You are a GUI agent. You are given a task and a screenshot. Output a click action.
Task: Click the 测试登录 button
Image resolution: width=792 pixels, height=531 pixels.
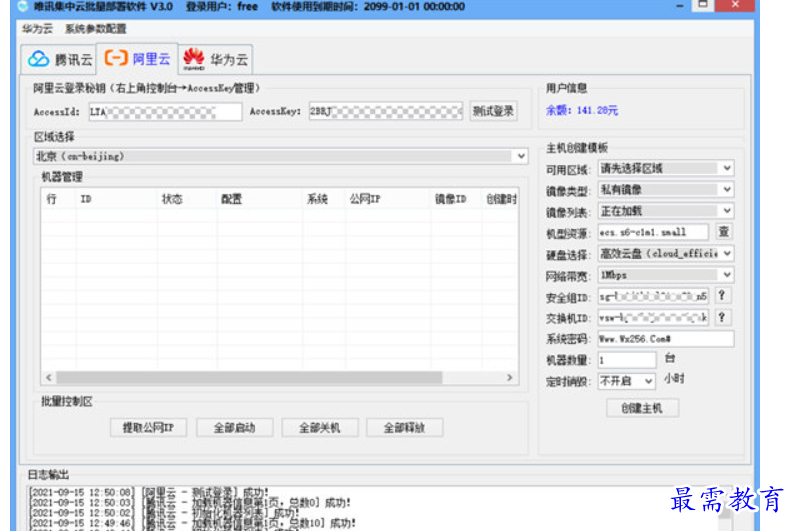493,111
